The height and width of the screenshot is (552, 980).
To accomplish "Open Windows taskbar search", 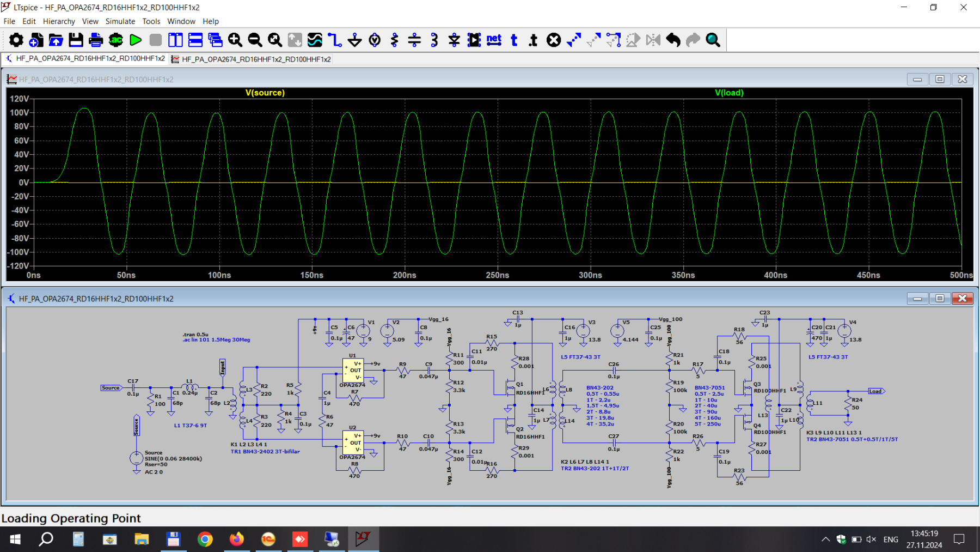I will pyautogui.click(x=47, y=539).
